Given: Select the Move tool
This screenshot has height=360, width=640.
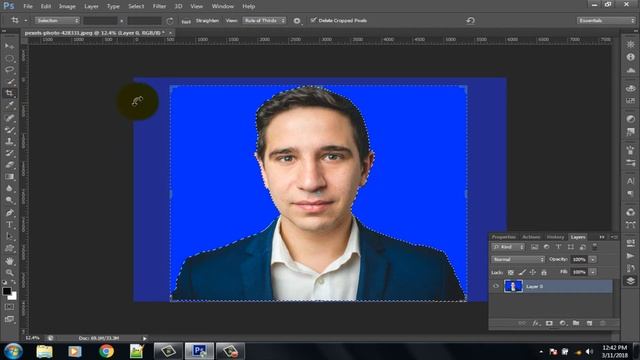Looking at the screenshot, I should pos(9,46).
